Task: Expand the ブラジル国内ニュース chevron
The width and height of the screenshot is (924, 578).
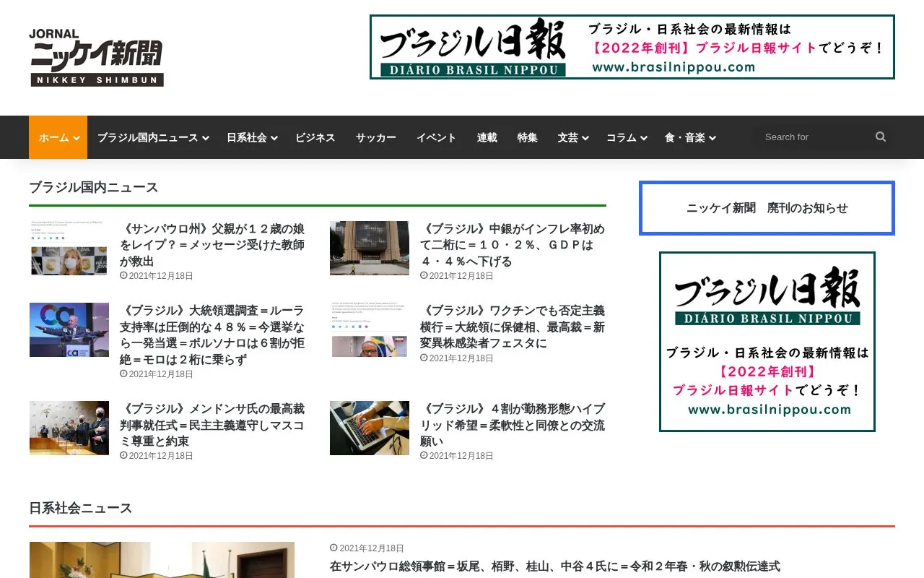Action: tap(206, 138)
